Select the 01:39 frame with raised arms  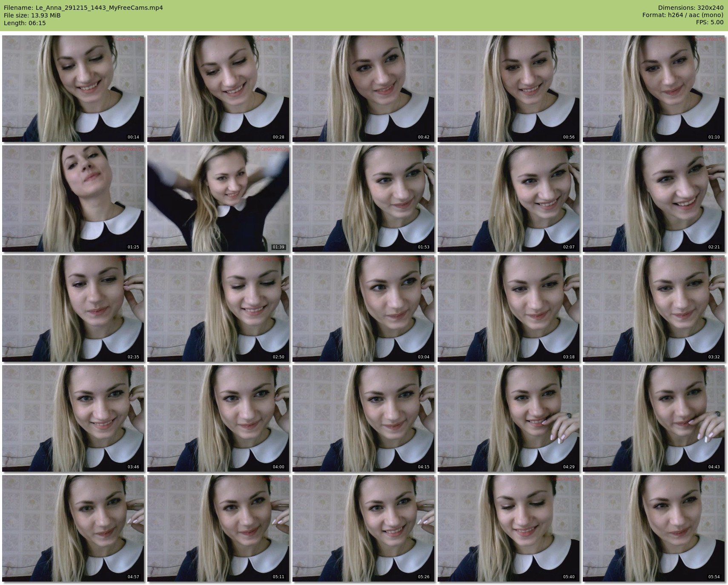[218, 199]
